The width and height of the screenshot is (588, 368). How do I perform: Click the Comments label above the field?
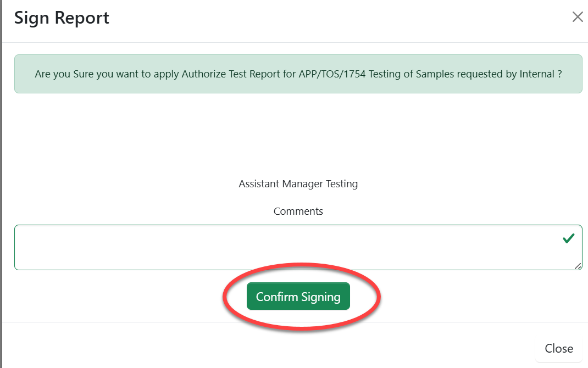click(x=298, y=211)
